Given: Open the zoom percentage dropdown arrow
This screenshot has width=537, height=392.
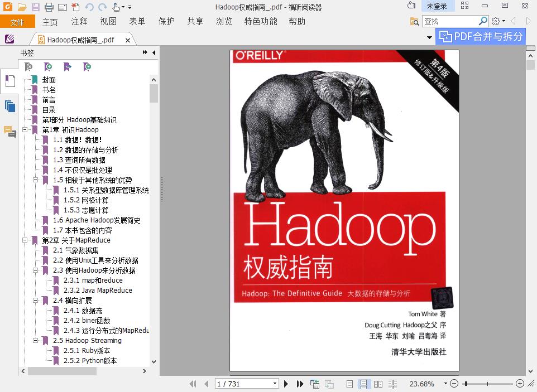Looking at the screenshot, I should [x=445, y=384].
